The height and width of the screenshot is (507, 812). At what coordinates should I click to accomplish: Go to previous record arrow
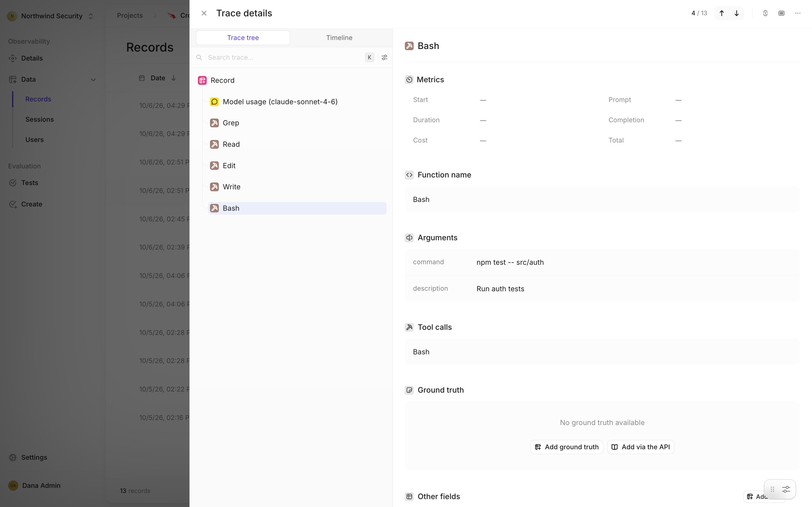tap(721, 14)
